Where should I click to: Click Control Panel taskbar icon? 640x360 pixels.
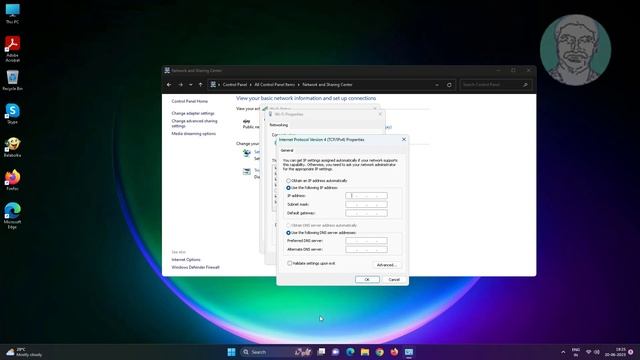pos(409,352)
